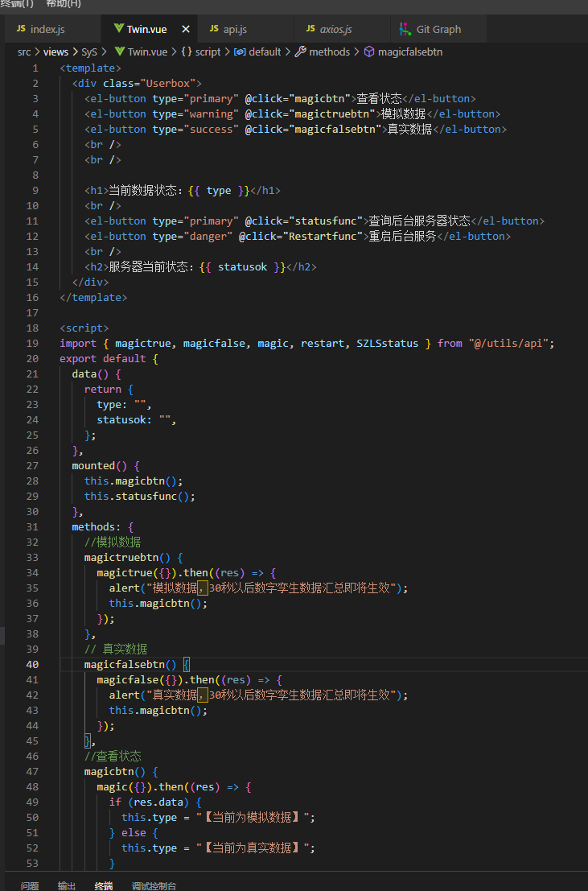588x891 pixels.
Task: Click the JS icon on axios.js tab
Action: [x=310, y=29]
